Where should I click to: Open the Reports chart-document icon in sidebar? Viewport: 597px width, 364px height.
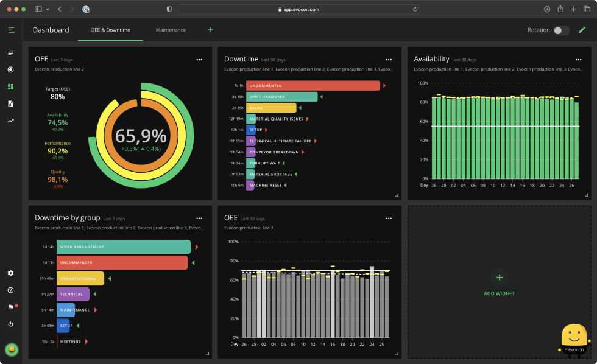coord(10,103)
